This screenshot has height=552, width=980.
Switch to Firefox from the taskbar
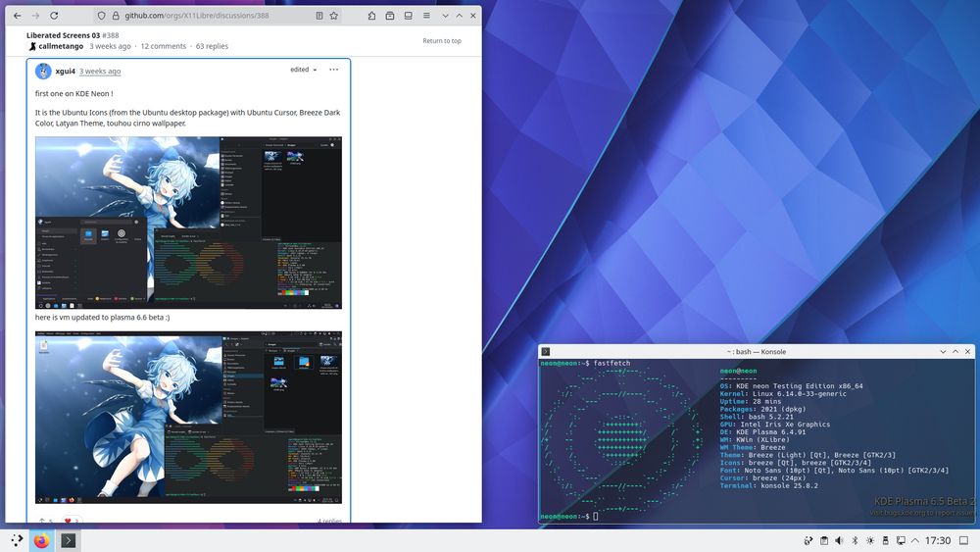click(x=42, y=540)
